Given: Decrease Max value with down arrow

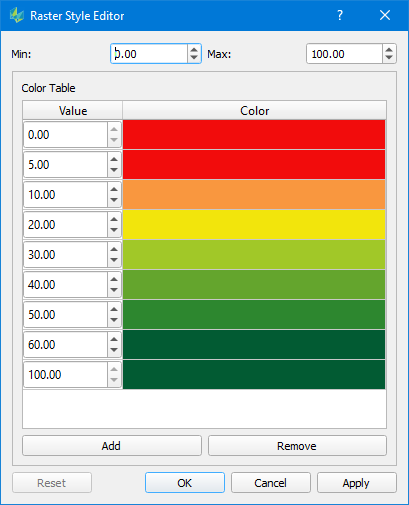Looking at the screenshot, I should (x=389, y=58).
